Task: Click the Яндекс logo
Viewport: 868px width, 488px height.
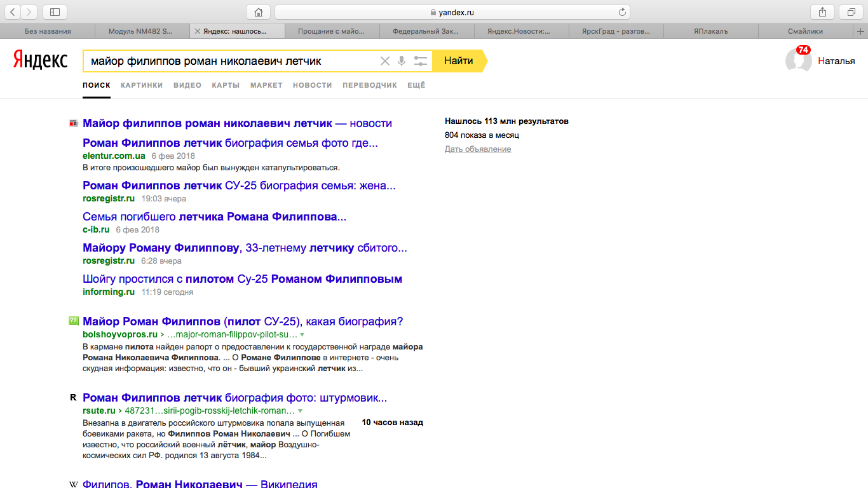Action: 41,60
